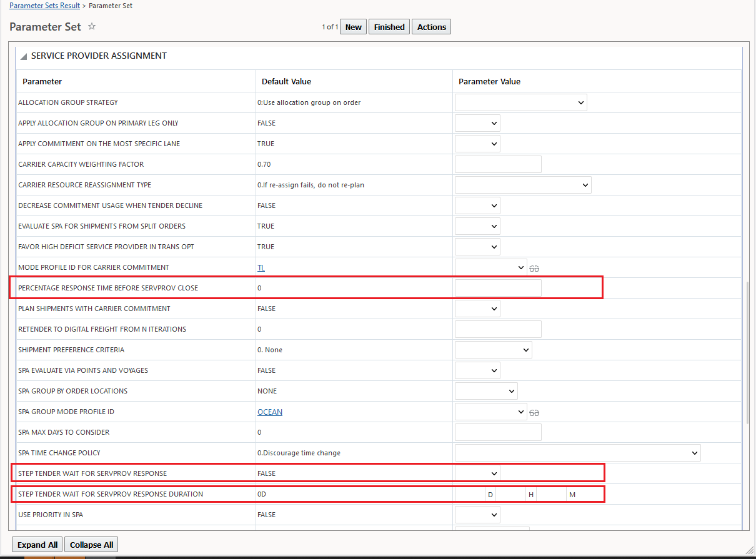Open SPA Time Change Policy dropdown
756x559 pixels.
[x=577, y=453]
